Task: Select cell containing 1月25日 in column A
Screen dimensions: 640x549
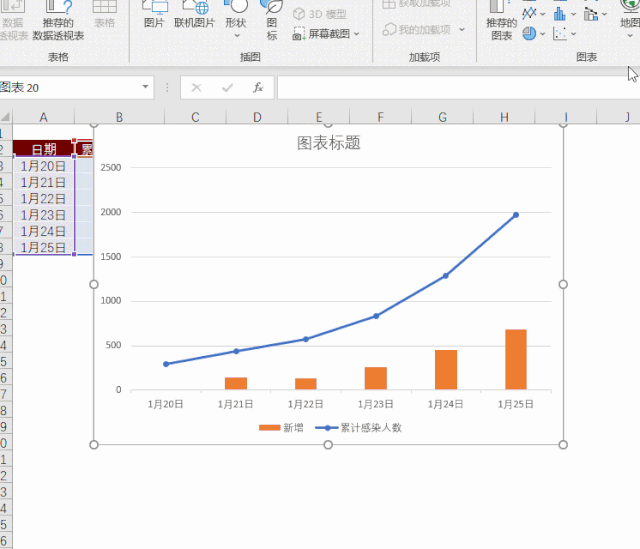Action: tap(43, 247)
